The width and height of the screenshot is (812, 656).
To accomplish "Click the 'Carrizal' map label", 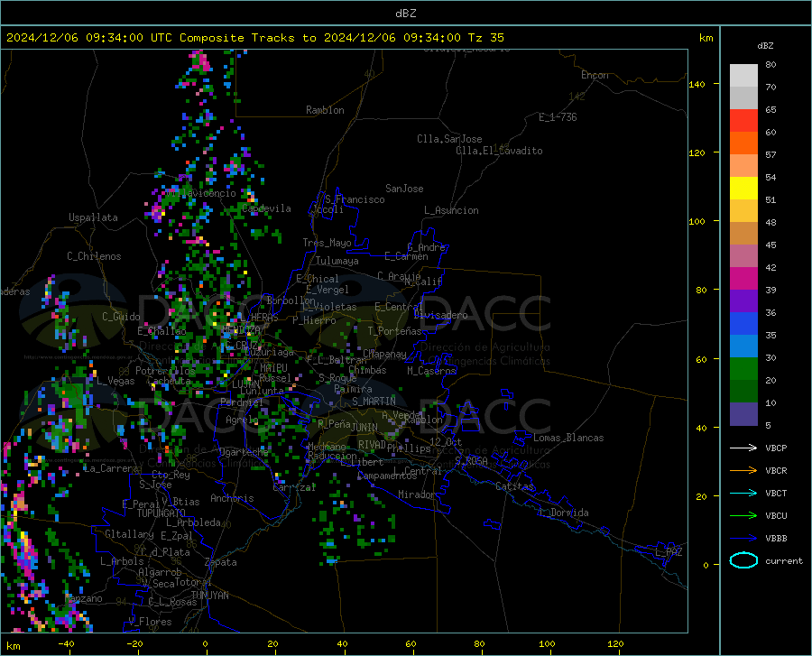I will pyautogui.click(x=294, y=487).
